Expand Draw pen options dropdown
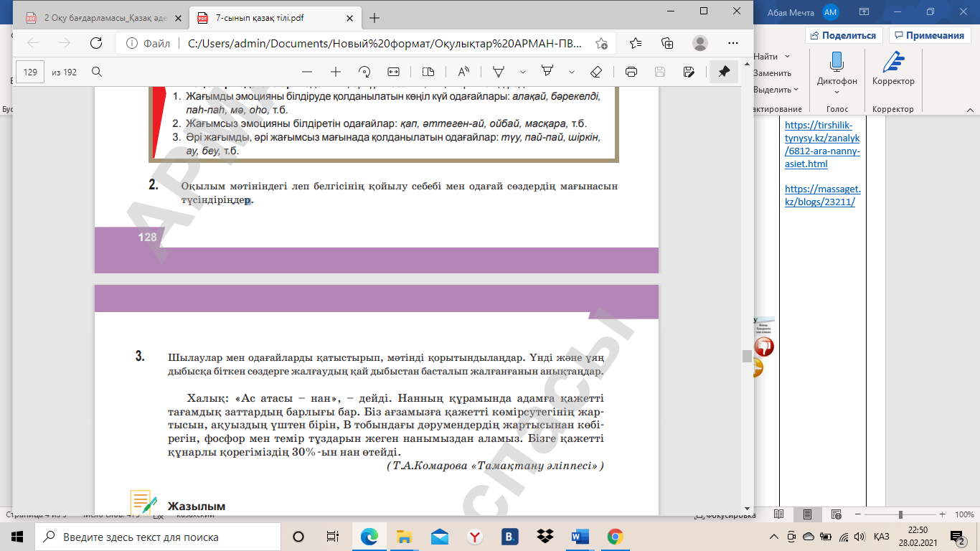 [523, 72]
